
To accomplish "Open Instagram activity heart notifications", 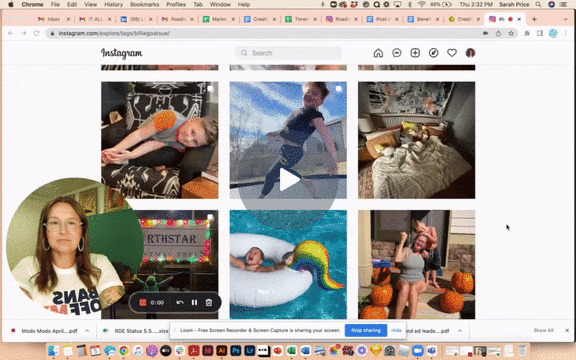I will click(452, 53).
